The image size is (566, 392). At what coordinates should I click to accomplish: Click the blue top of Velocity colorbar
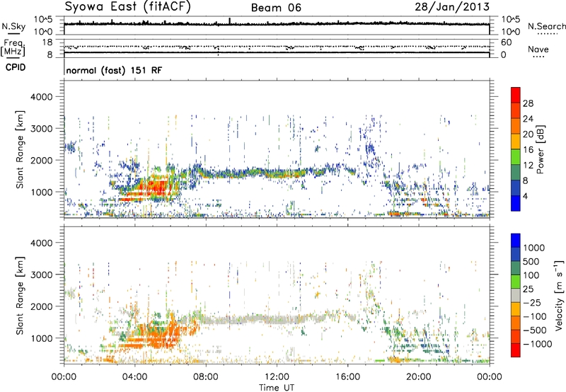[x=516, y=241]
